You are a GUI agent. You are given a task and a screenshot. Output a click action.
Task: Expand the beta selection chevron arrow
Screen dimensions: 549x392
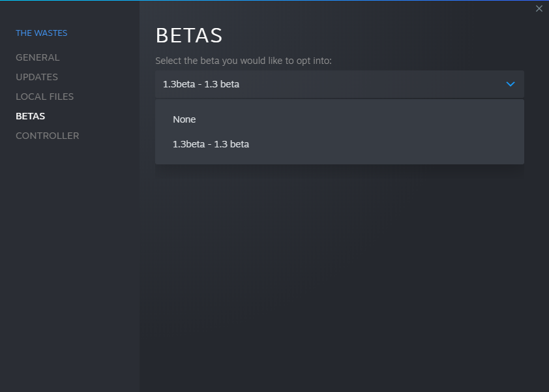coord(511,84)
